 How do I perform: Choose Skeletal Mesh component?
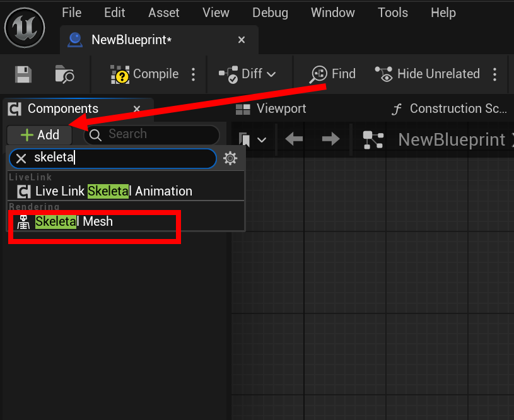[126, 221]
